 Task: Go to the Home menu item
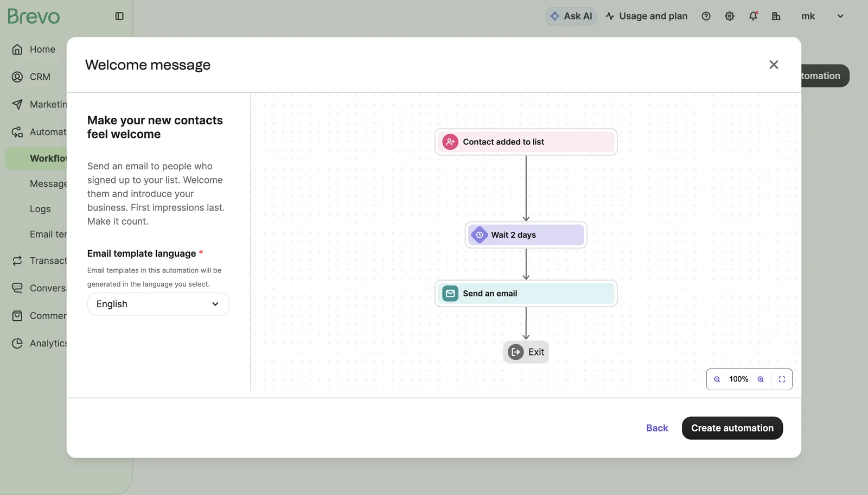coord(42,49)
